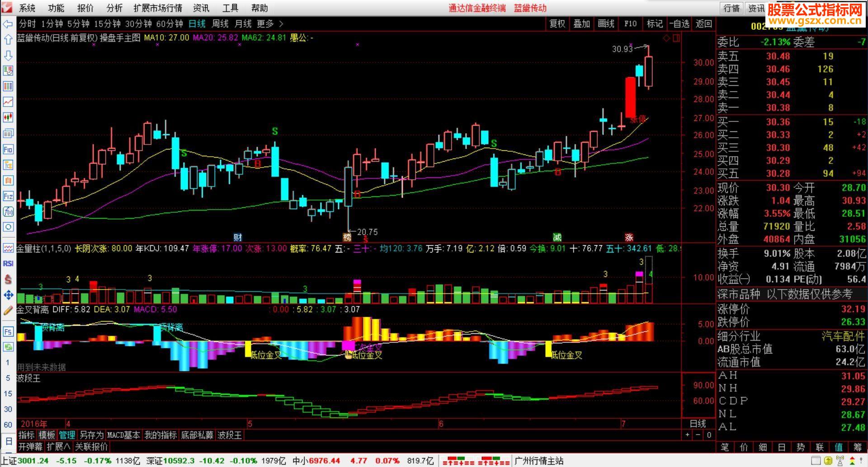Open the 分析 menu
This screenshot has height=467, width=868.
[114, 8]
